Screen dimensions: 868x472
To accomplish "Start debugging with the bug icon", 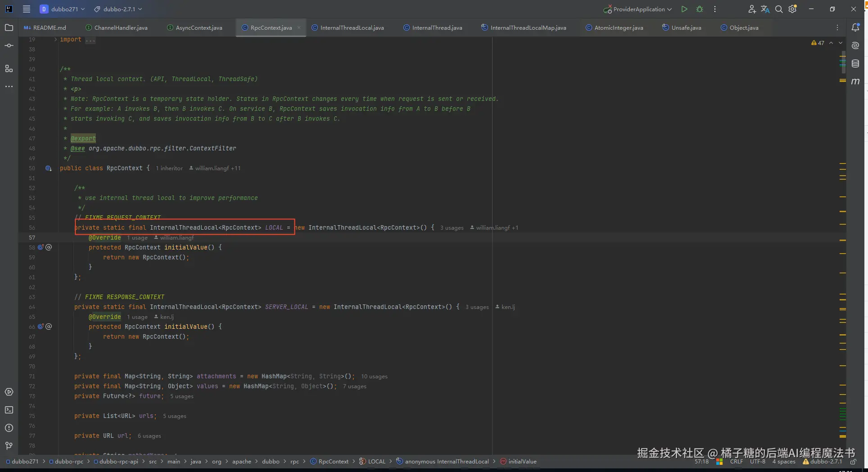I will click(700, 9).
